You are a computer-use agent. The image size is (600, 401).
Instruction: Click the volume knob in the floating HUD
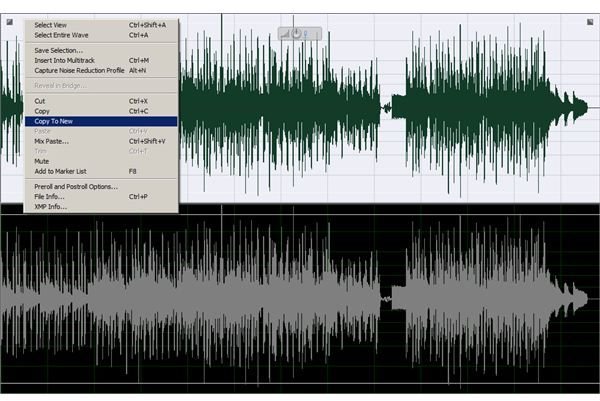click(297, 34)
